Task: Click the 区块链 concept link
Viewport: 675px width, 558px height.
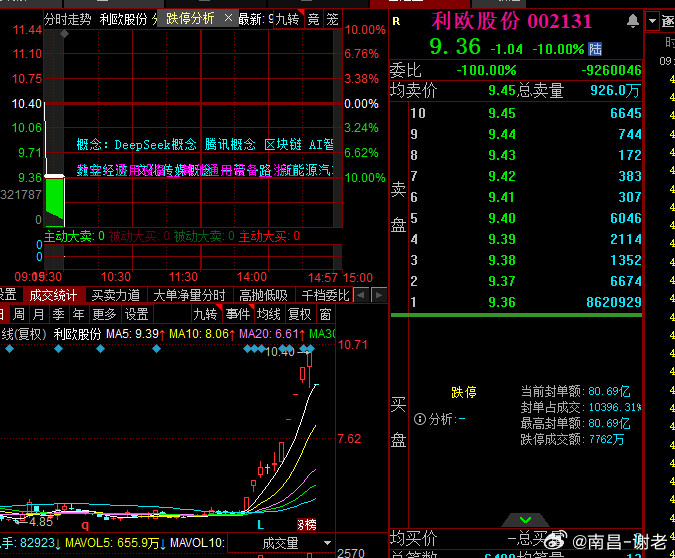Action: 282,144
